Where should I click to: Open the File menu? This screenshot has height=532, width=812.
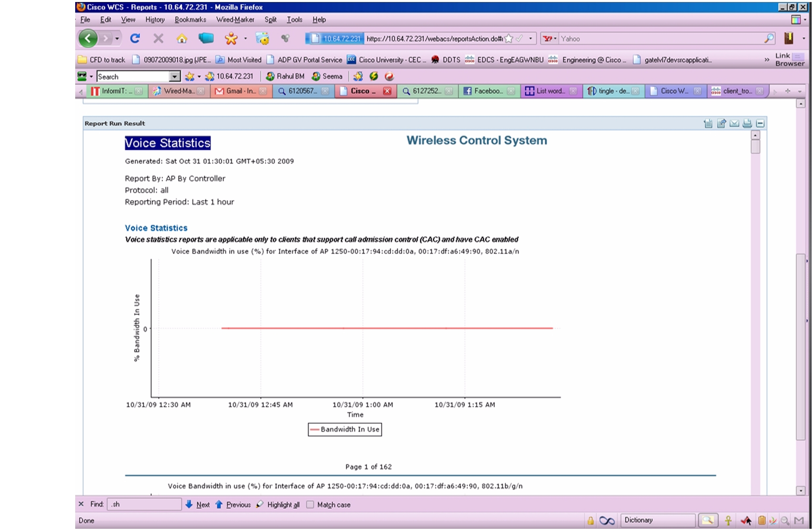[85, 19]
